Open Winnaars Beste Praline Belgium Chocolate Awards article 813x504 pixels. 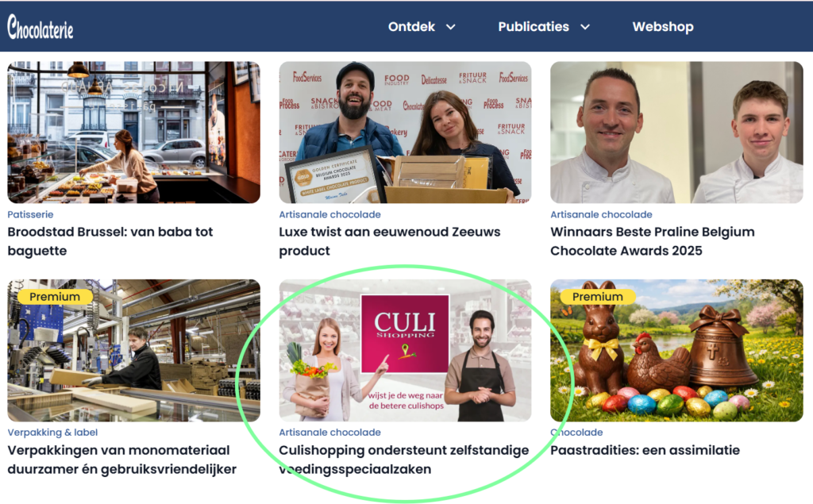653,241
